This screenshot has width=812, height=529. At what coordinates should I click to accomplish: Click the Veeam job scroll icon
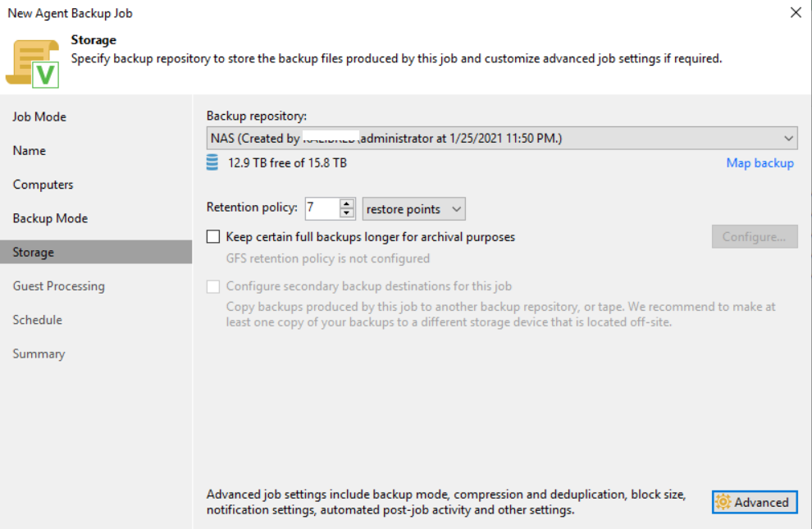pos(33,62)
